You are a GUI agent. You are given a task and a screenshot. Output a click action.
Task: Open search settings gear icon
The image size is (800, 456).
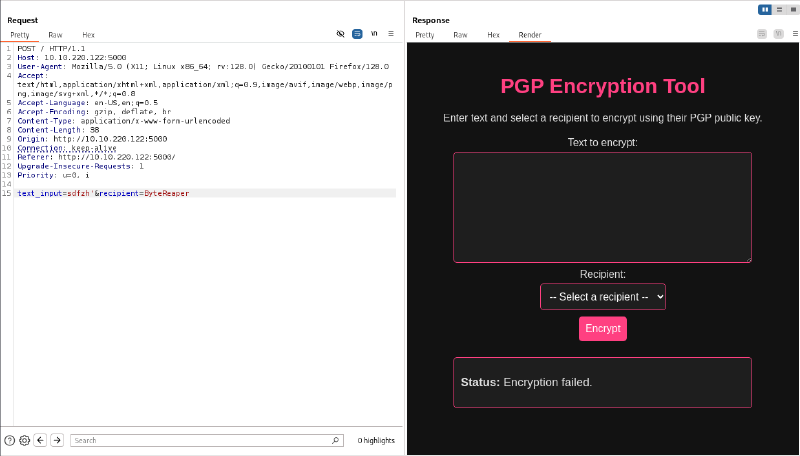click(24, 440)
